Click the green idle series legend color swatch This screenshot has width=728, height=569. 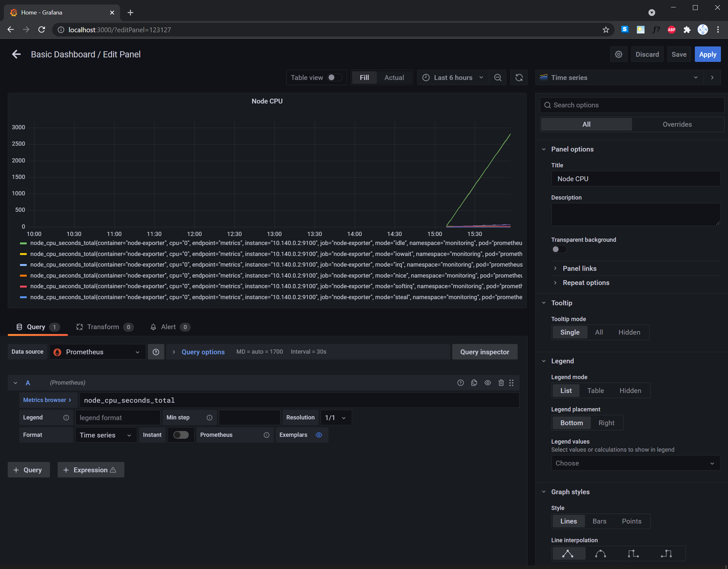[23, 243]
